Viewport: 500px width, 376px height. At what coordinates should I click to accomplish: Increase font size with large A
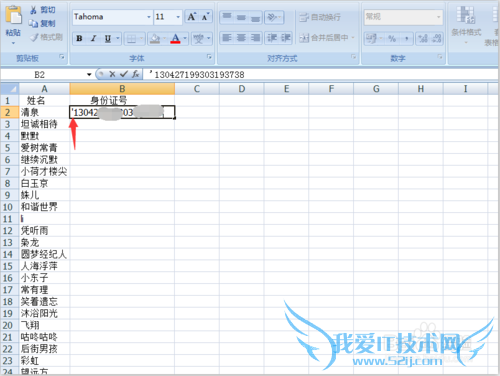[x=192, y=17]
